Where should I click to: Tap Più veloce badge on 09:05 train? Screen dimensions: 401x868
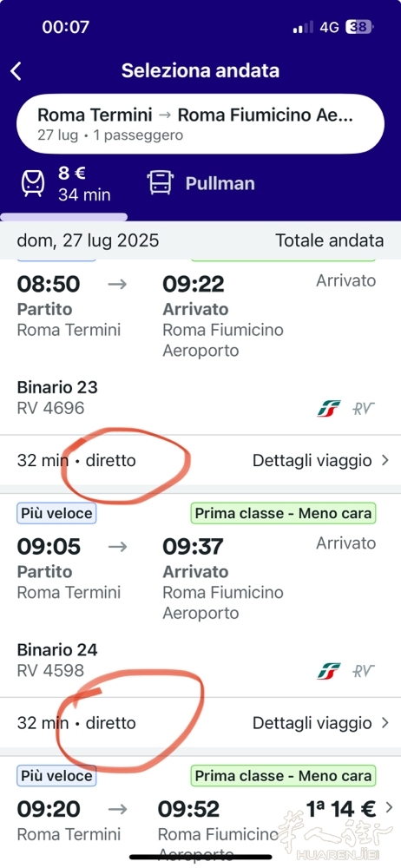tap(56, 513)
